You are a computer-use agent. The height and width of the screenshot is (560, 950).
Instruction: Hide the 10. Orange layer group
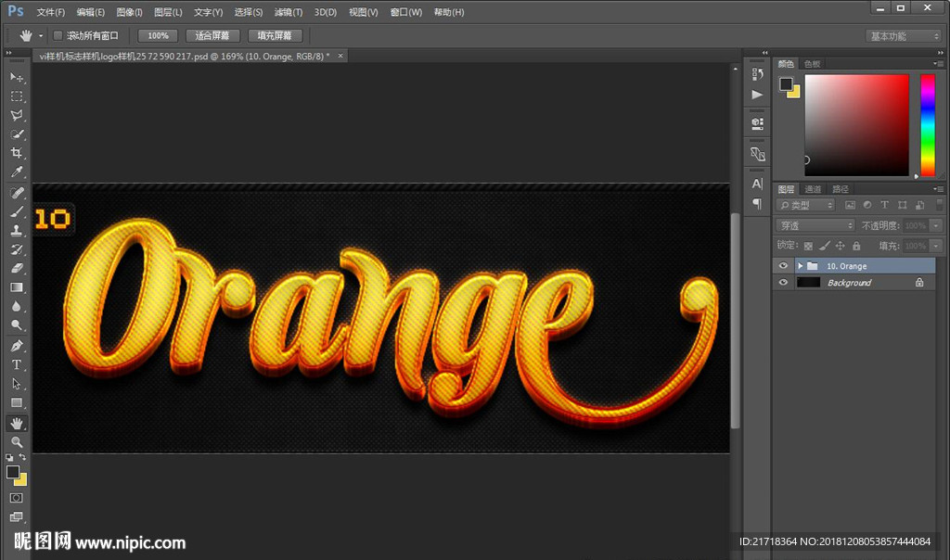783,266
